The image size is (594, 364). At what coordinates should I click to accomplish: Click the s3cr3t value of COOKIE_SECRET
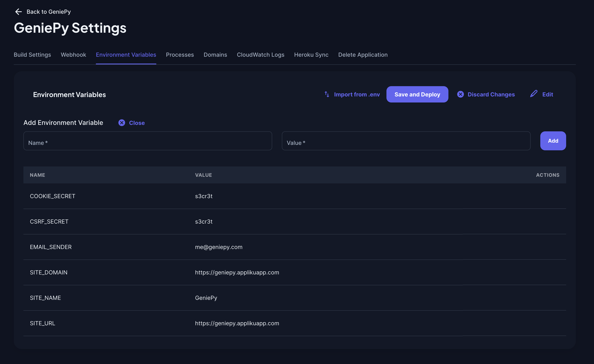pyautogui.click(x=204, y=196)
